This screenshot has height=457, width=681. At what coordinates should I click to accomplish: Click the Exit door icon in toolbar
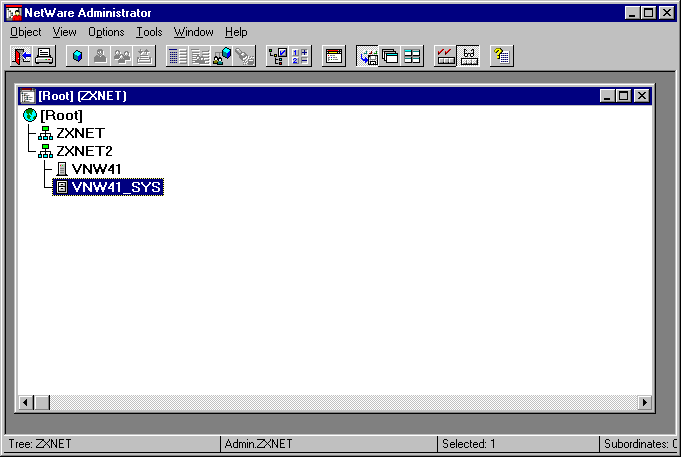22,56
